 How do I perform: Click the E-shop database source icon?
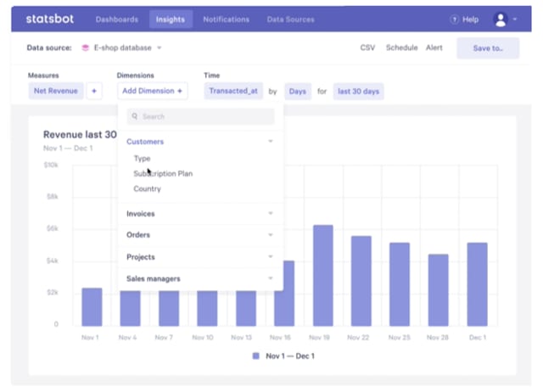click(85, 48)
